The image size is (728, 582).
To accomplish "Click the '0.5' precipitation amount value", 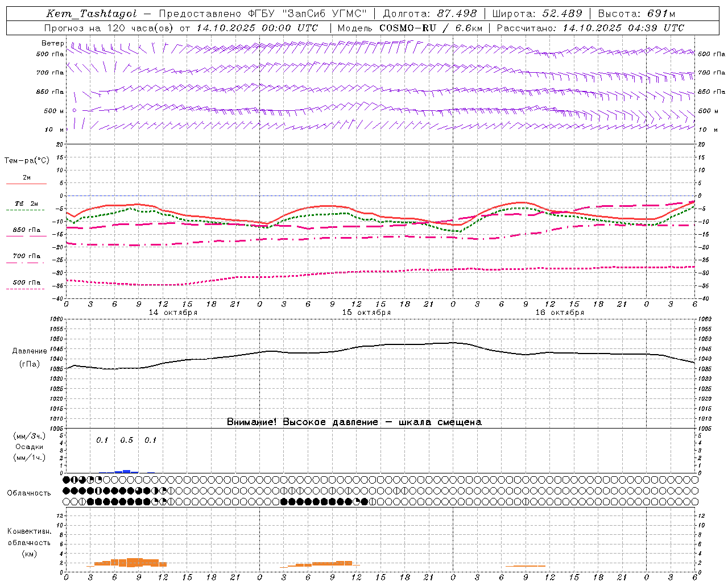I will [x=126, y=440].
